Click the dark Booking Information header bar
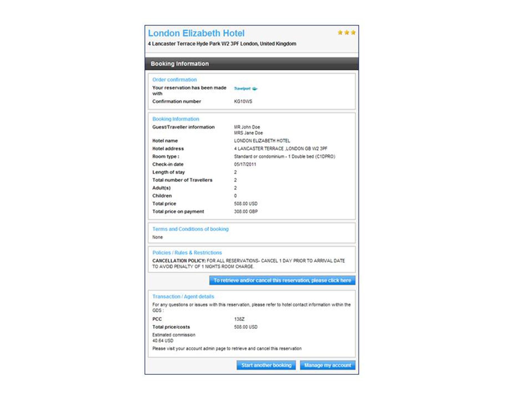 pyautogui.click(x=252, y=64)
